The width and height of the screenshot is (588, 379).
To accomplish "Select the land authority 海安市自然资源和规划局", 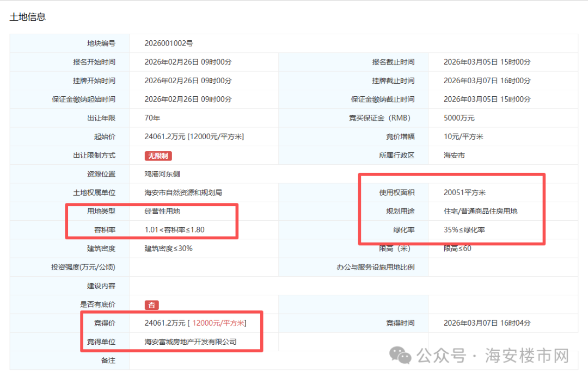I will click(183, 192).
